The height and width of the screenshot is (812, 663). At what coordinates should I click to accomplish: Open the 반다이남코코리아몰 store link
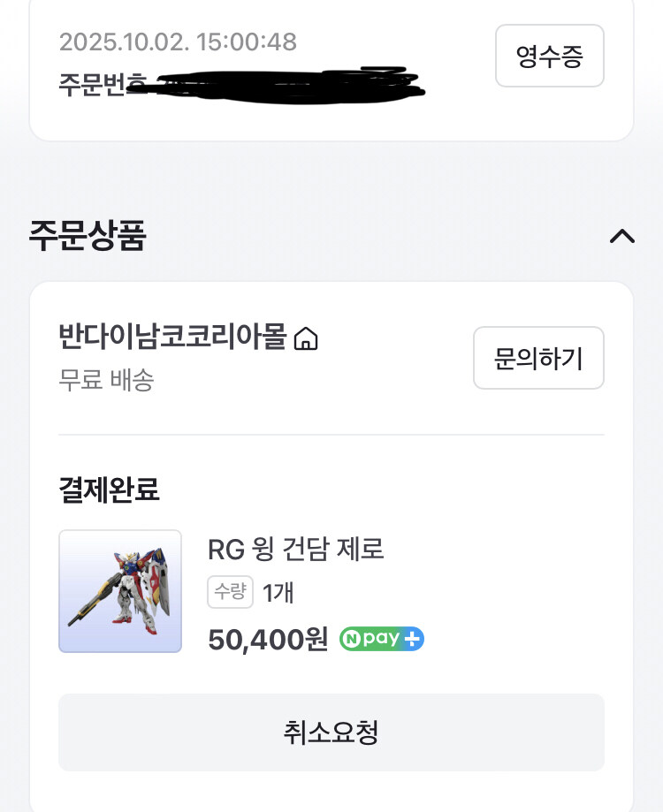click(x=172, y=338)
